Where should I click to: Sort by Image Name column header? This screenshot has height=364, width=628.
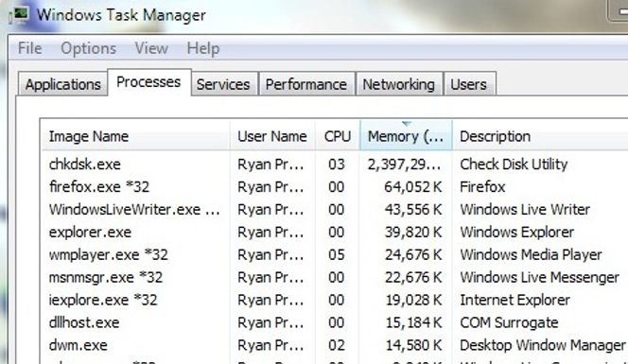pos(135,136)
